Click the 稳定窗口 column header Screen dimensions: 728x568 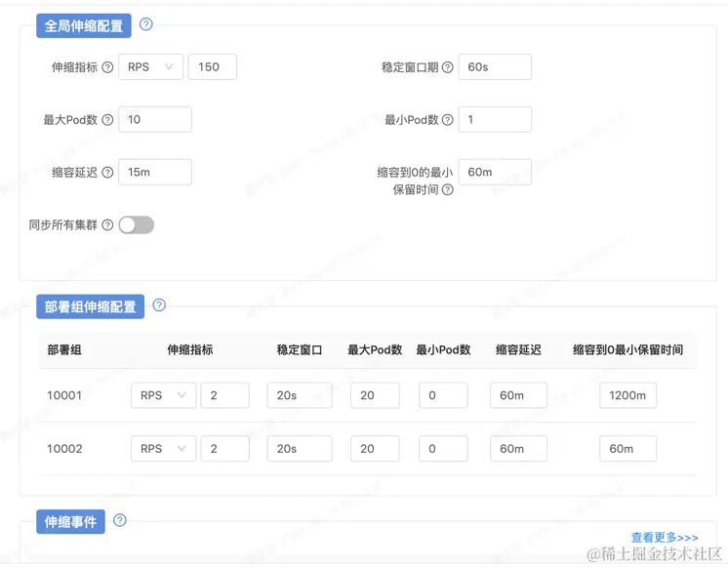(x=300, y=349)
